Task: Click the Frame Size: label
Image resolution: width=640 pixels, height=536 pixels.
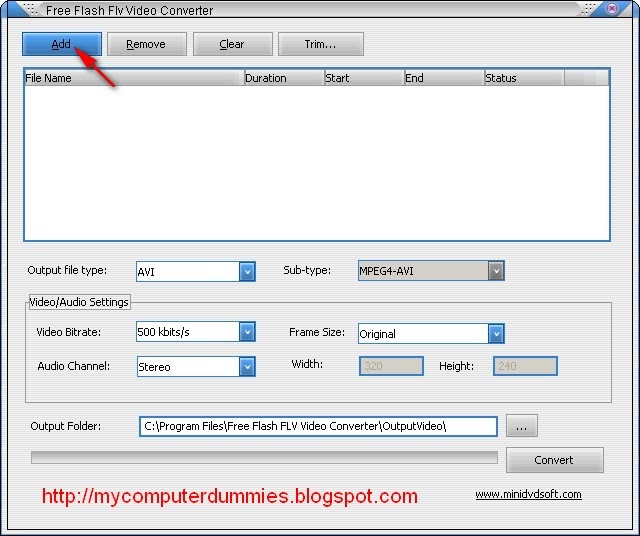Action: point(317,332)
